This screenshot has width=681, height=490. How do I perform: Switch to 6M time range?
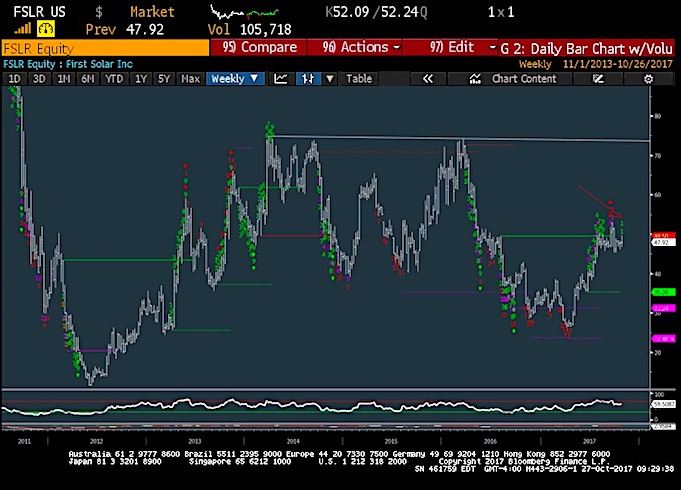pyautogui.click(x=87, y=78)
